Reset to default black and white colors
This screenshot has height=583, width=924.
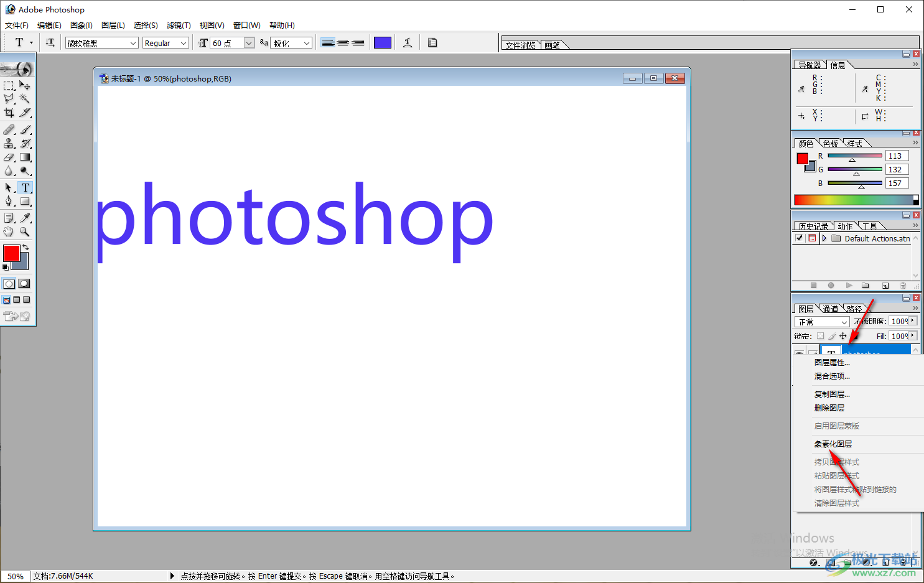pos(6,268)
